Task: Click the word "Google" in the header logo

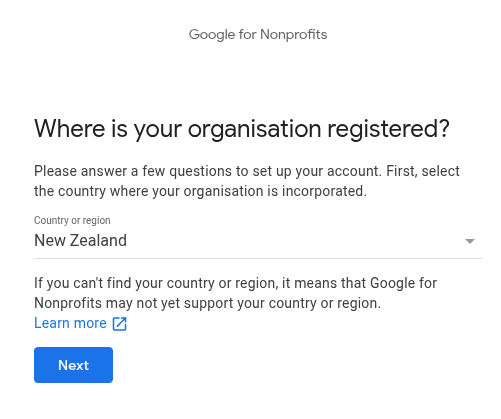Action: click(212, 35)
